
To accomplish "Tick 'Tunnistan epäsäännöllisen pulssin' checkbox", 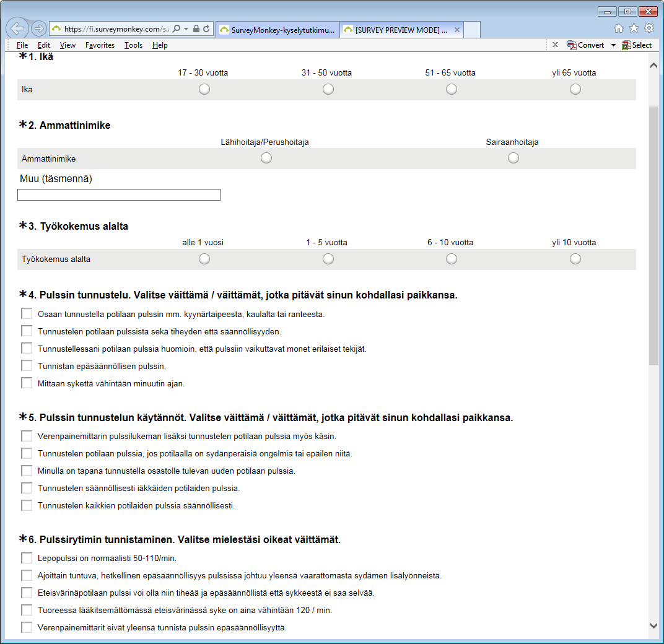I will coord(27,366).
